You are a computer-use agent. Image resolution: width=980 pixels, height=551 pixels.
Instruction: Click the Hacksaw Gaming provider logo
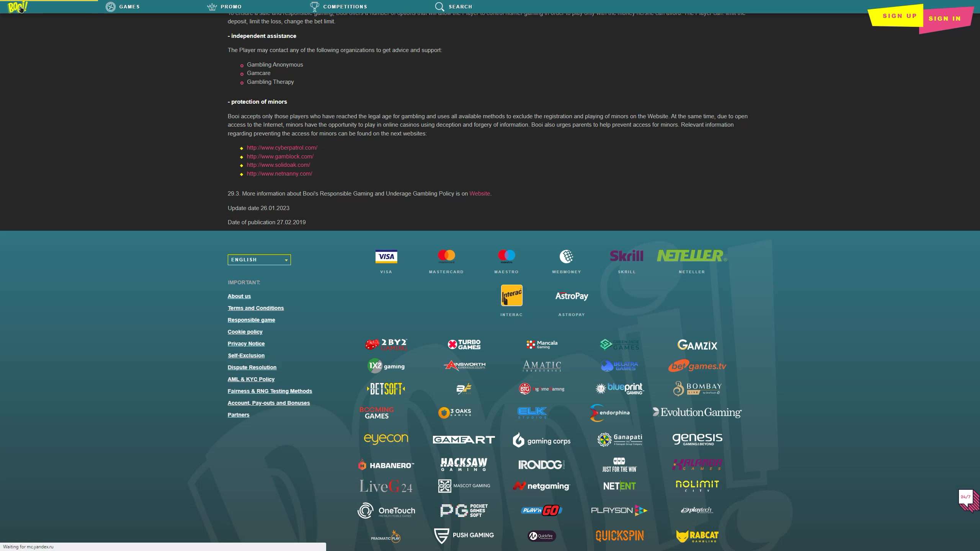point(464,465)
